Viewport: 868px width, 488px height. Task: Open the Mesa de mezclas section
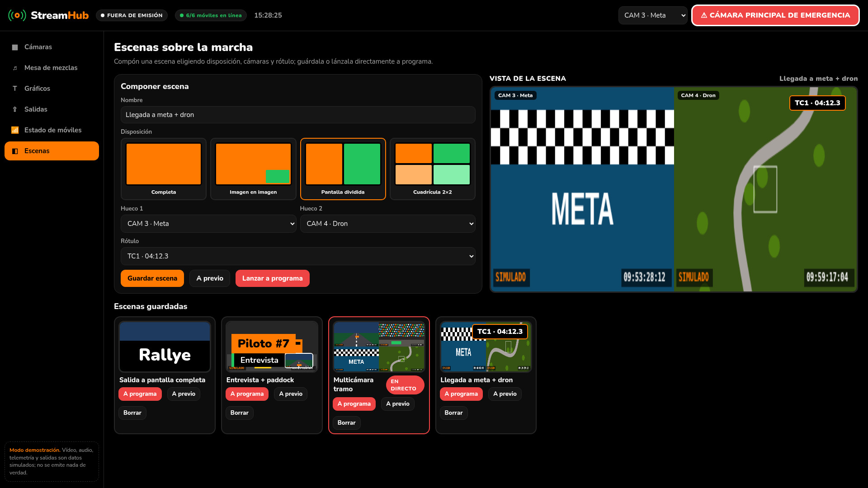pyautogui.click(x=52, y=68)
